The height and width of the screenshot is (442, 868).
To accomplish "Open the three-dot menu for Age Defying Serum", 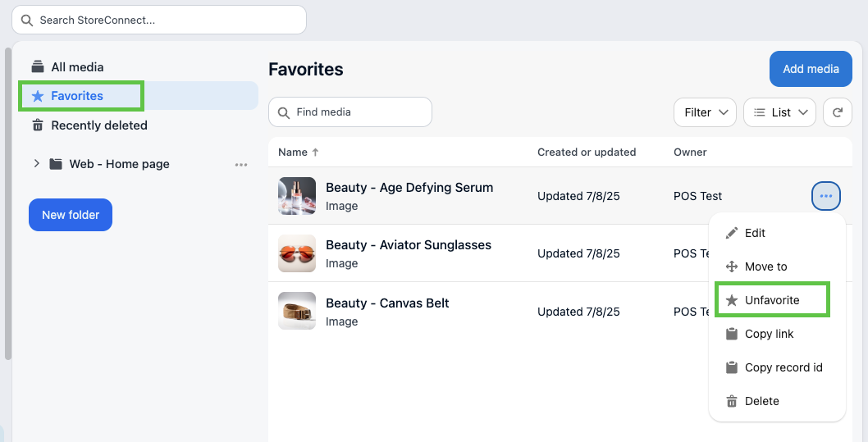I will pyautogui.click(x=825, y=196).
